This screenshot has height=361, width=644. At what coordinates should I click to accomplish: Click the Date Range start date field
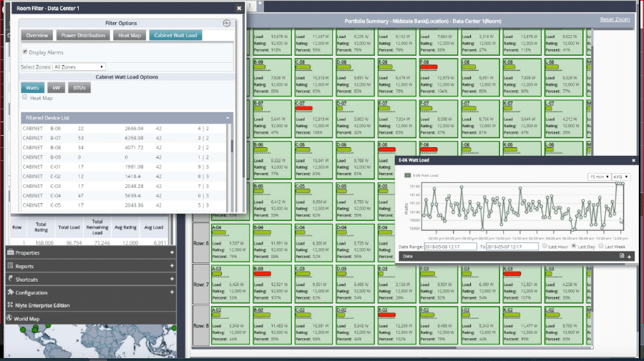pyautogui.click(x=450, y=246)
